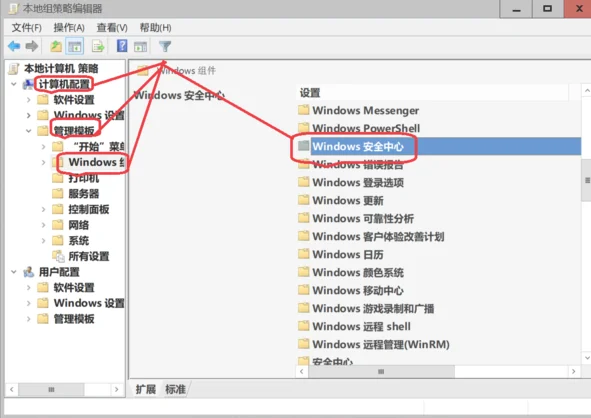Select 所有设置 in the tree
This screenshot has height=418, width=591.
(x=89, y=256)
